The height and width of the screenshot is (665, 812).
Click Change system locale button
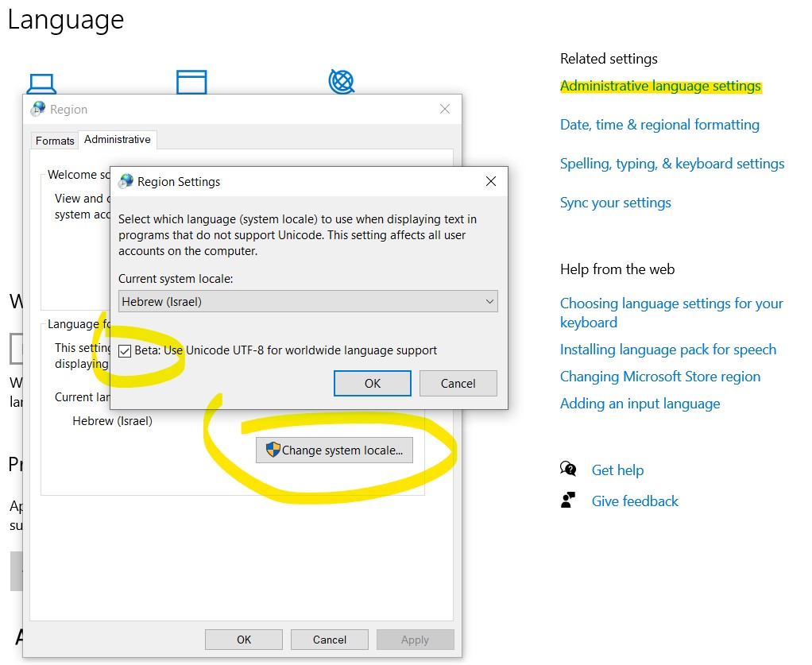coord(334,450)
